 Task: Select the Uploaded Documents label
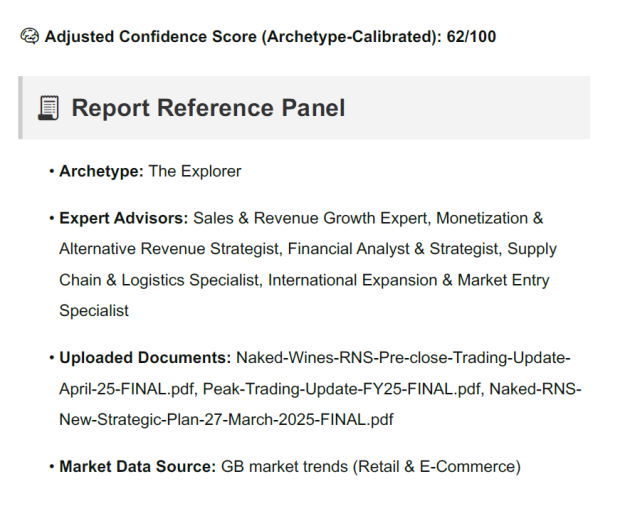(145, 358)
